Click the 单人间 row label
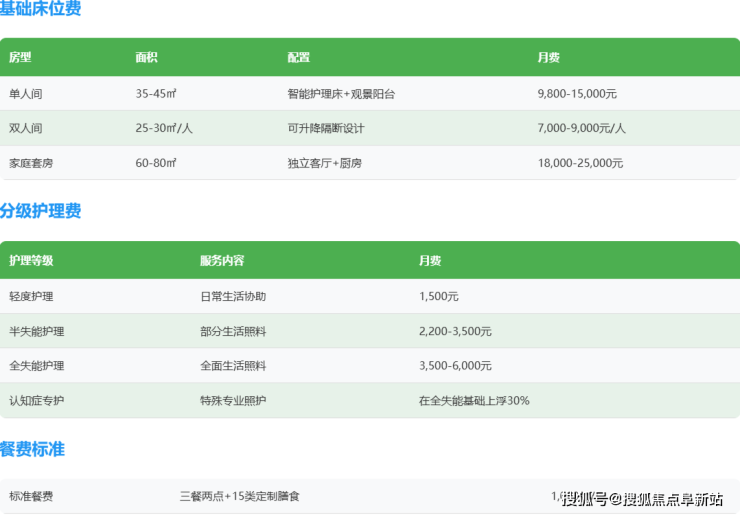 [x=26, y=94]
